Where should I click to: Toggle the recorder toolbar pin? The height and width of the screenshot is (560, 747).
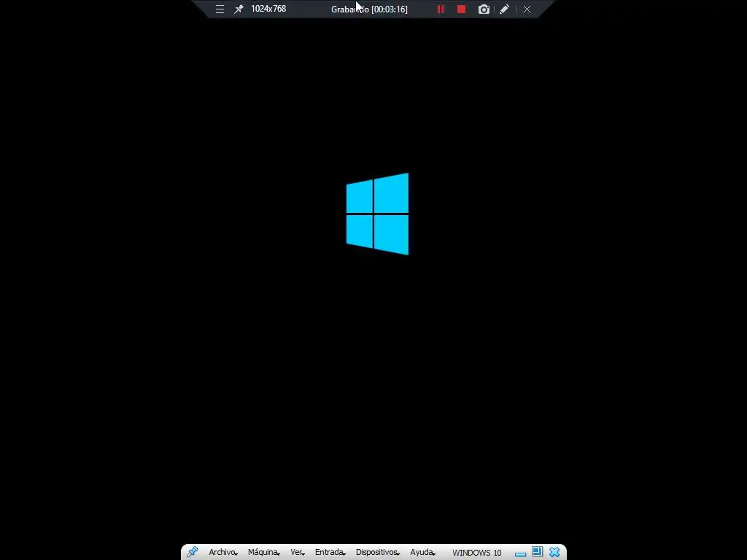coord(239,9)
